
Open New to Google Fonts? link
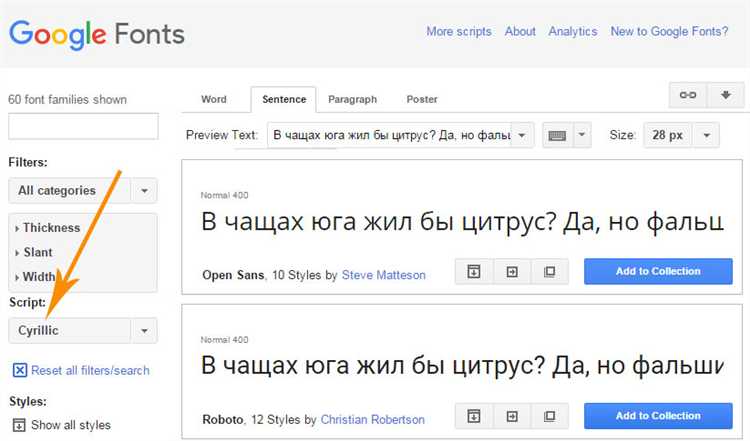(669, 32)
